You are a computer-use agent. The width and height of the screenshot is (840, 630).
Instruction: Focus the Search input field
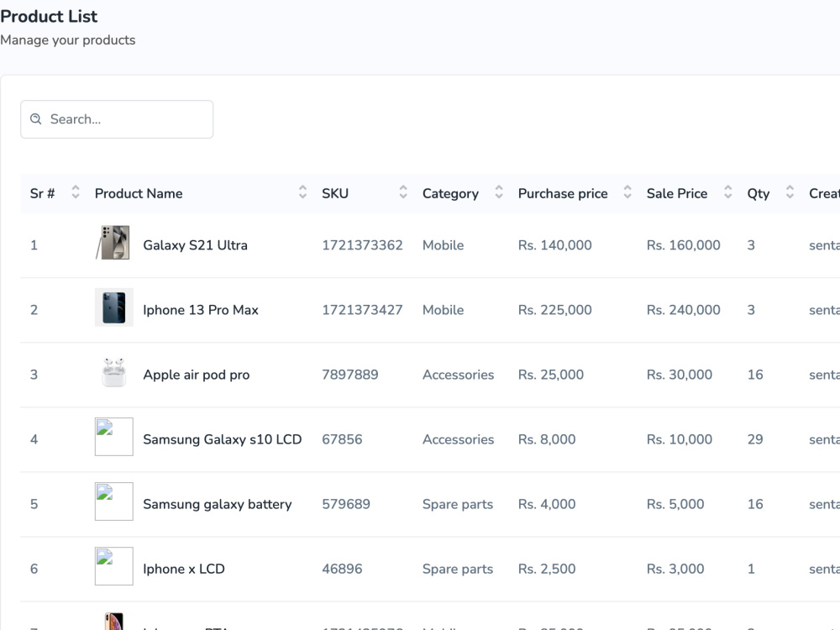[x=117, y=119]
